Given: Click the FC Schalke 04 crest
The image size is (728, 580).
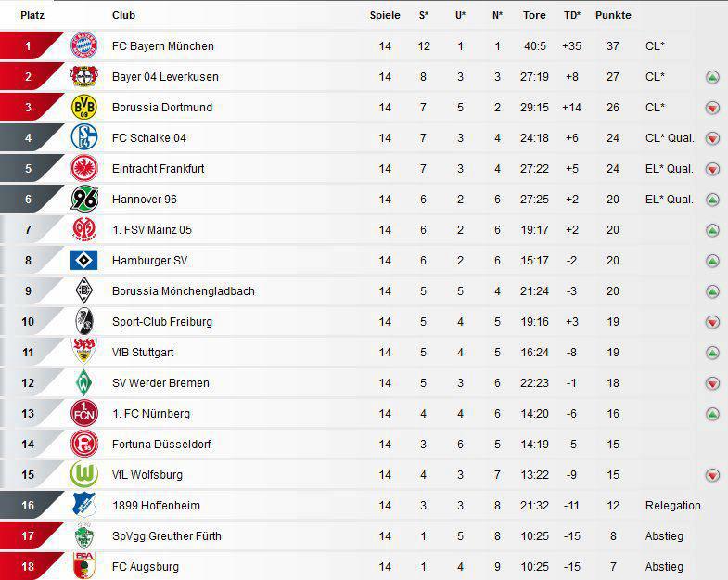Looking at the screenshot, I should [x=84, y=137].
